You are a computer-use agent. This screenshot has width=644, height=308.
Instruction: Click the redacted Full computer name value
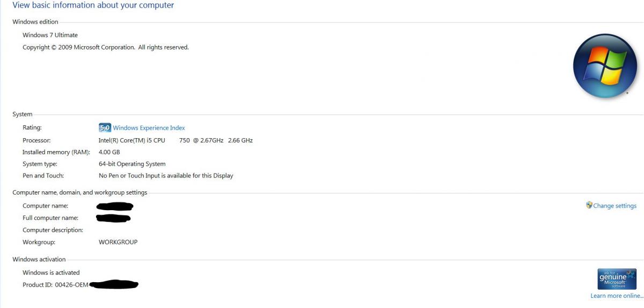point(114,218)
